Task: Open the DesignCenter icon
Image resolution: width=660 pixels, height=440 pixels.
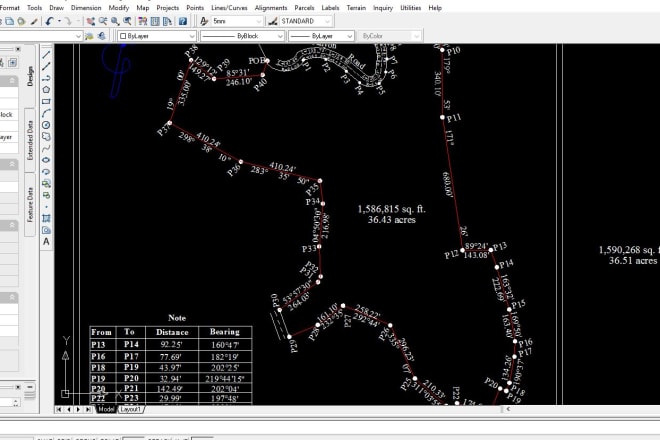Action: point(155,21)
